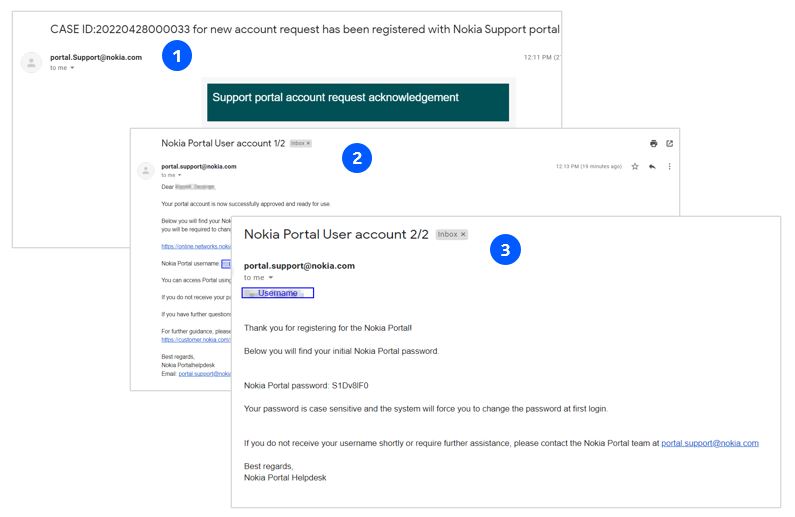
Task: Star the Nokia Portal User account 1/2 email
Action: point(634,166)
